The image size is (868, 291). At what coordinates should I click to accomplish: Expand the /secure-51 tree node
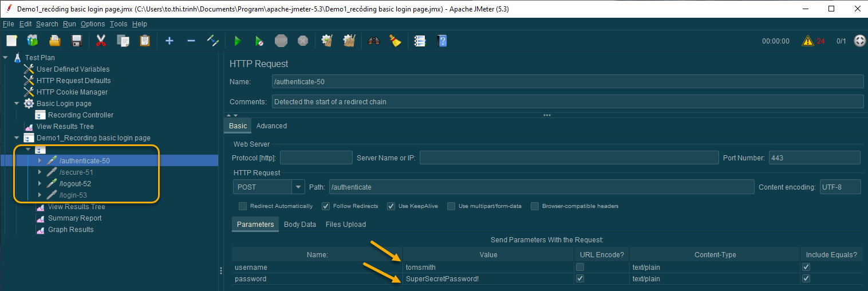pyautogui.click(x=40, y=172)
